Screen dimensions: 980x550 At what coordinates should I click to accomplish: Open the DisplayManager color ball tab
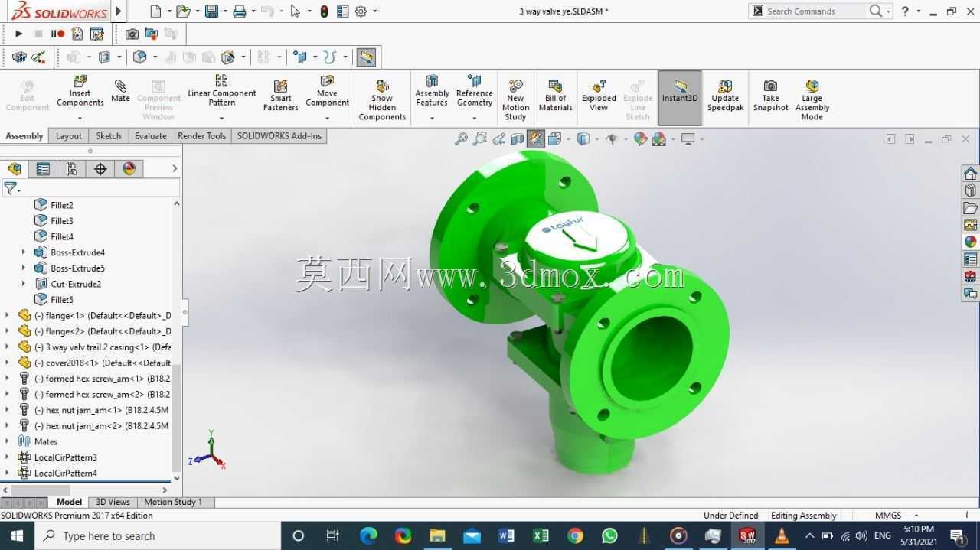(x=129, y=169)
